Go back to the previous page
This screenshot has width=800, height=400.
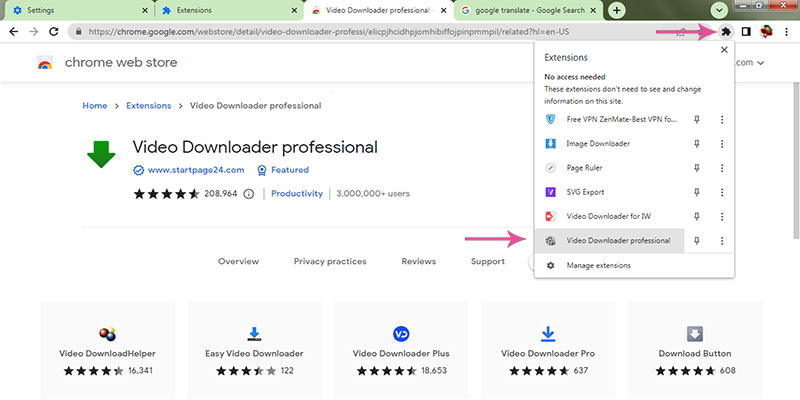pyautogui.click(x=14, y=32)
